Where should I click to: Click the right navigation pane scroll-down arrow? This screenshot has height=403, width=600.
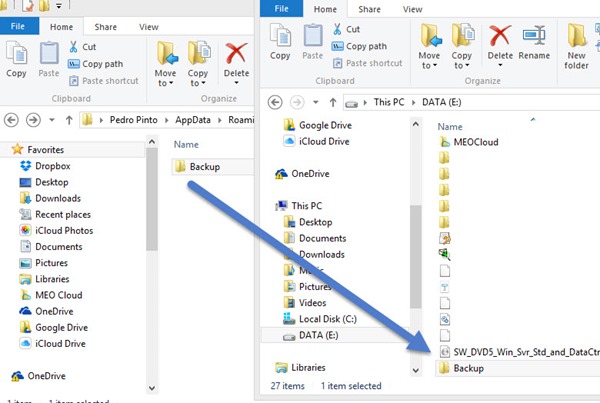[x=416, y=370]
